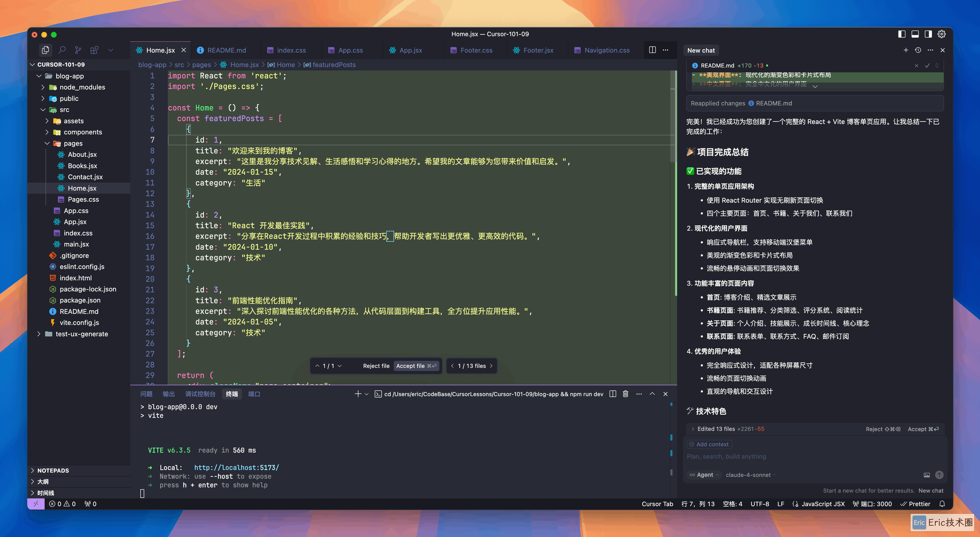Expand the Edited 13 files list
This screenshot has width=980, height=537.
(x=693, y=429)
